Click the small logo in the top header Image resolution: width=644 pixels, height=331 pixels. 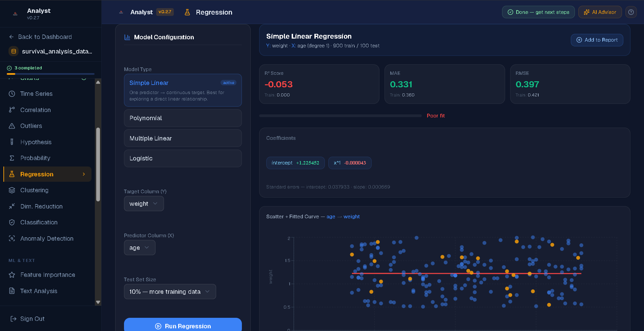(x=121, y=12)
